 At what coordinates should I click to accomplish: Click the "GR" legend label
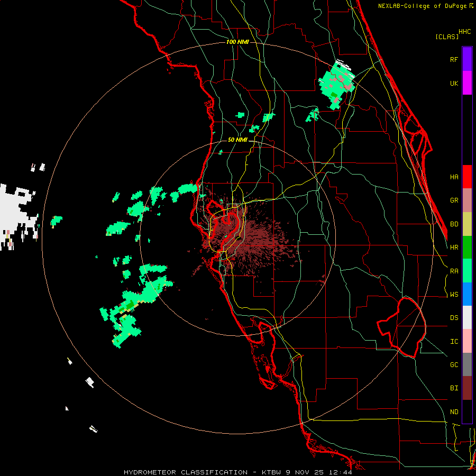(x=454, y=200)
